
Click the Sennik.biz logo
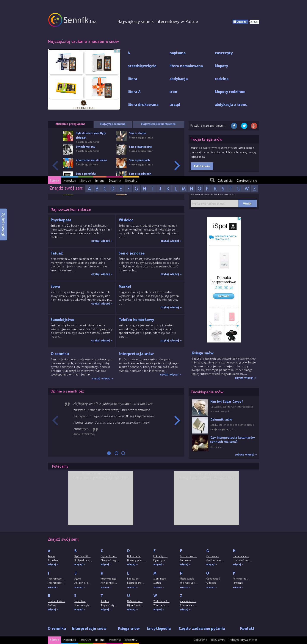(72, 20)
